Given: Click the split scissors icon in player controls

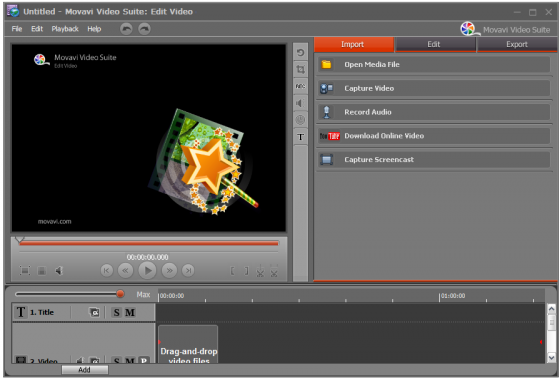Looking at the screenshot, I should (260, 271).
